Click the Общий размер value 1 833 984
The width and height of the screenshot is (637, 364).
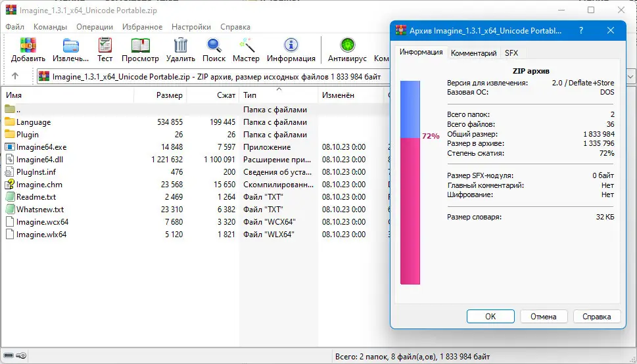[x=599, y=134]
